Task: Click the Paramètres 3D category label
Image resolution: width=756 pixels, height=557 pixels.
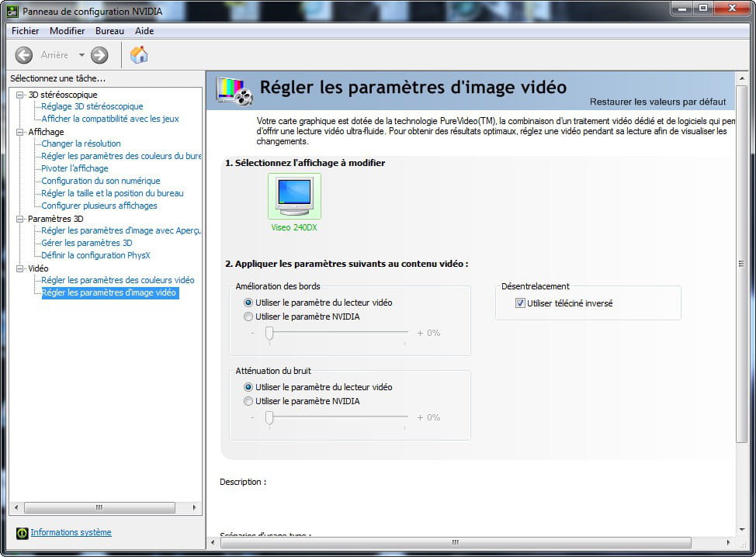Action: (x=55, y=219)
